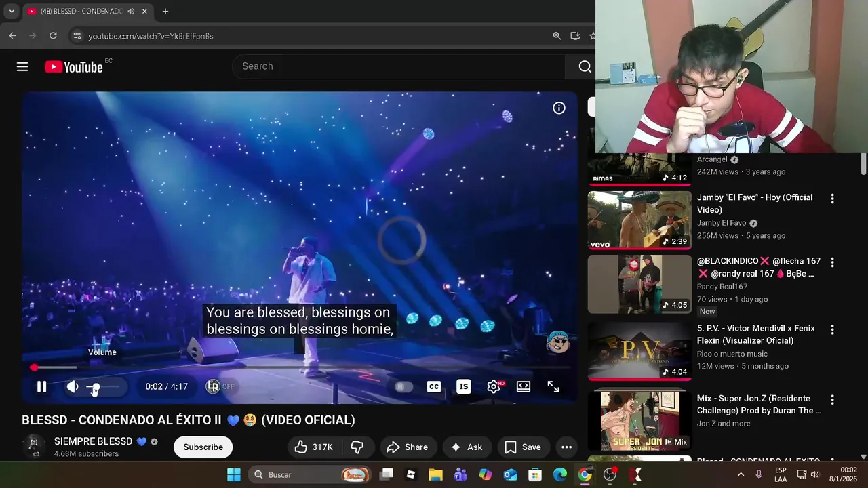This screenshot has height=488, width=868.
Task: Open options for the P.V. Victor Mendivil video
Action: point(832,329)
